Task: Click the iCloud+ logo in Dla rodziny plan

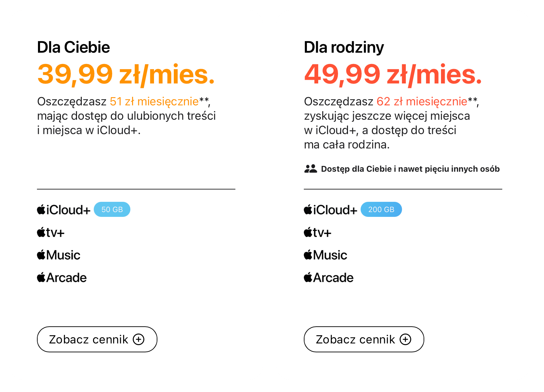Action: pyautogui.click(x=331, y=210)
